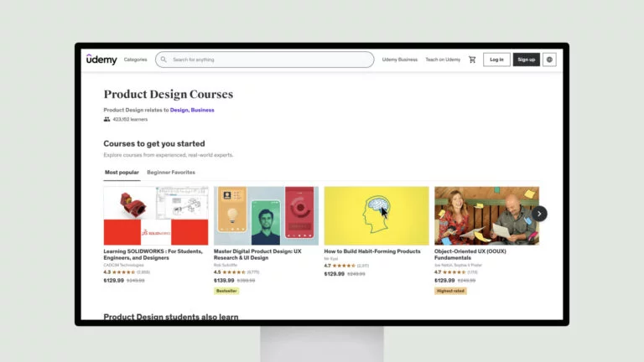Click SOLIDWORKS course star rating
Screen dimensions: 644x362
[123, 272]
